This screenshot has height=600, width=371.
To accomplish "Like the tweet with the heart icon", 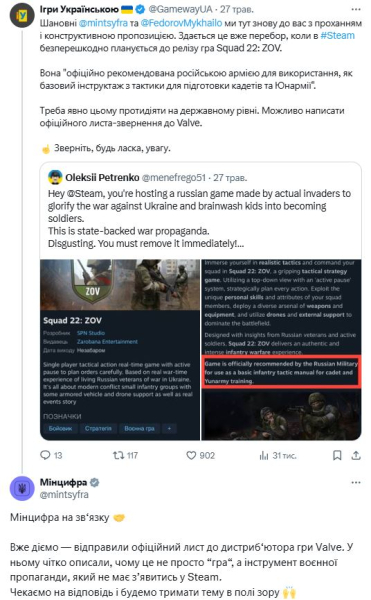I will tap(191, 455).
